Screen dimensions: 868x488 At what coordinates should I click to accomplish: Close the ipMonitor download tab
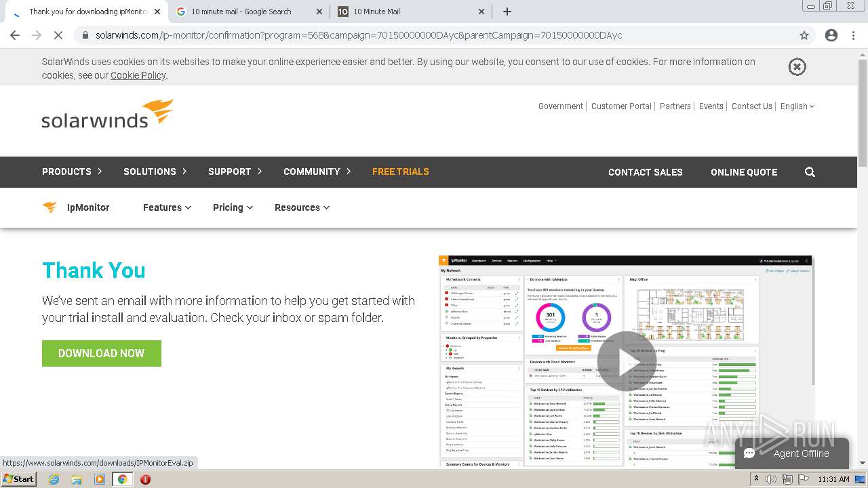157,12
